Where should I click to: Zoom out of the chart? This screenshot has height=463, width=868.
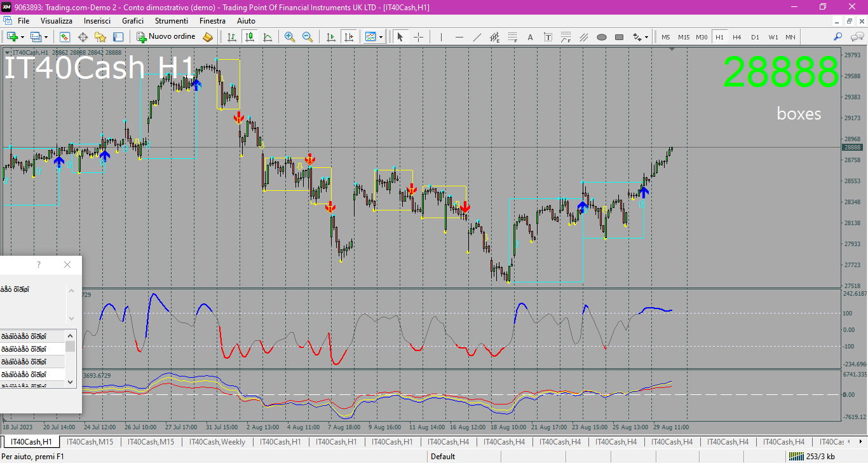pos(308,37)
